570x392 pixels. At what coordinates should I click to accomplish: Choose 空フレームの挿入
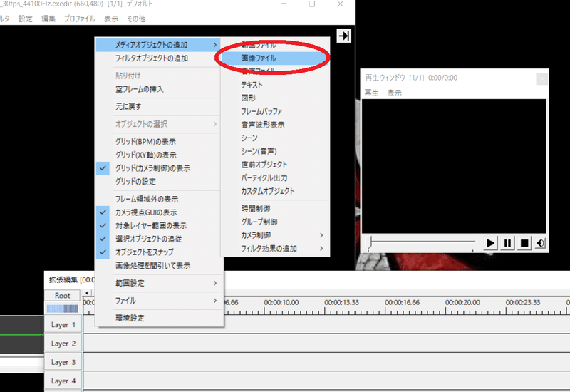[157, 89]
